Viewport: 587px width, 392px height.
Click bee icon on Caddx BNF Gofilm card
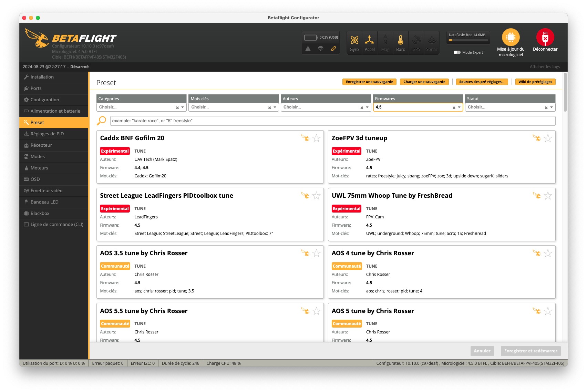305,138
